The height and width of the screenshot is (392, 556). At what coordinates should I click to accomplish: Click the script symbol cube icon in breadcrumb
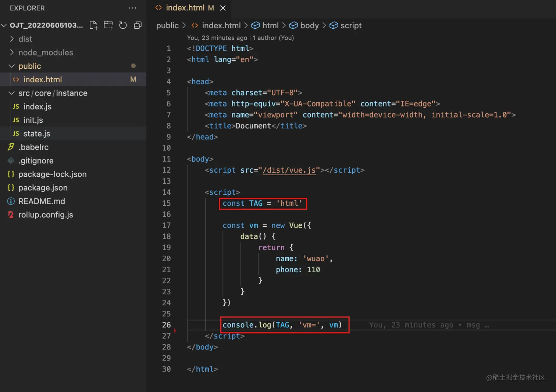pos(334,25)
